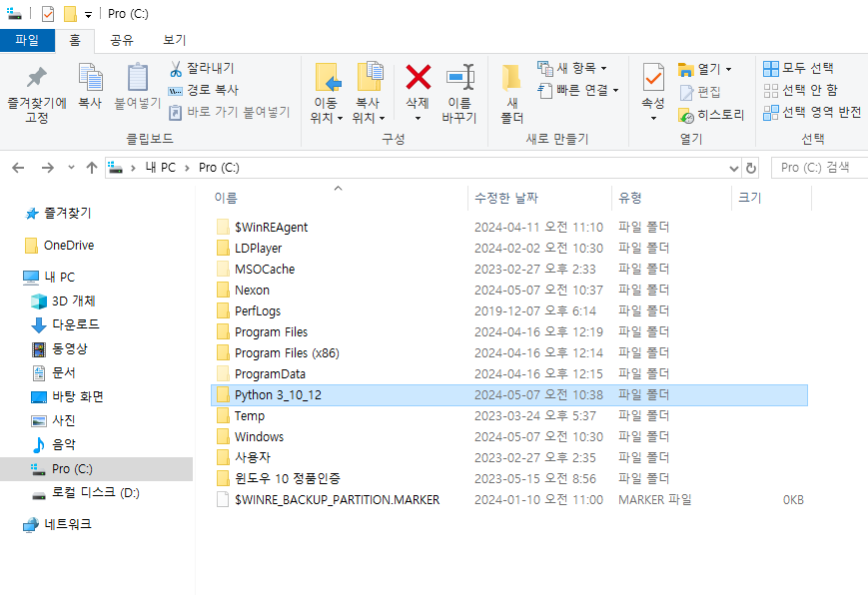Open 음악 in navigation pane
Image resolution: width=868 pixels, height=595 pixels.
click(x=54, y=444)
